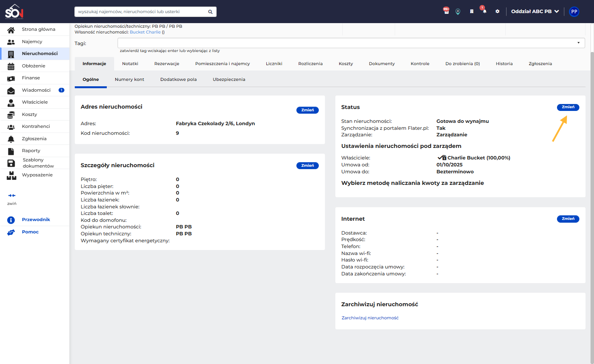Expand the Oddział ABC PB branch dropdown
The height and width of the screenshot is (364, 594).
tap(535, 12)
